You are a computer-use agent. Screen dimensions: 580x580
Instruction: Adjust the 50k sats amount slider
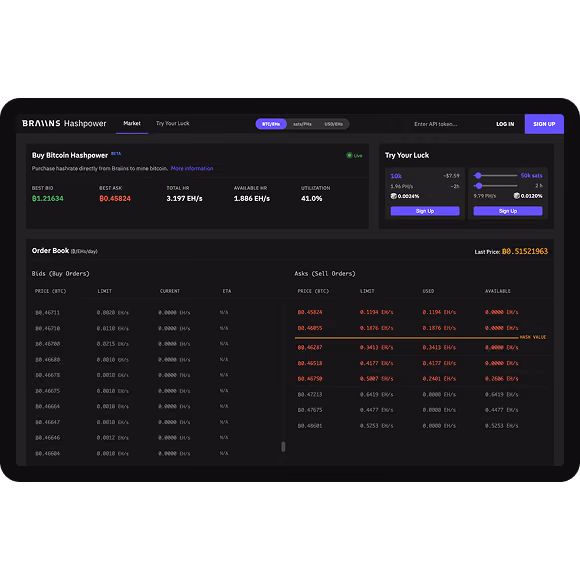[478, 175]
